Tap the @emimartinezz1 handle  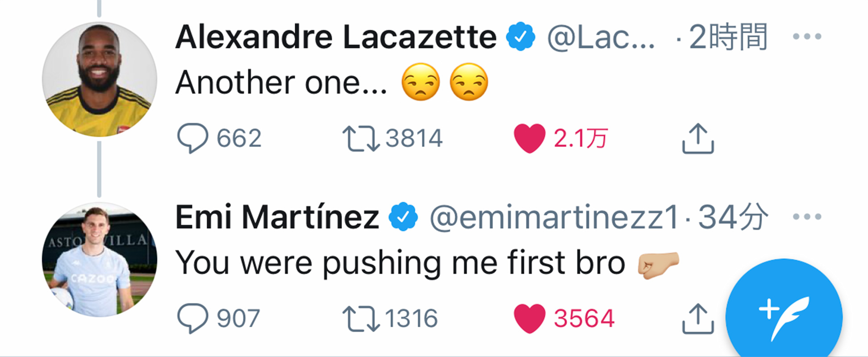tap(555, 217)
